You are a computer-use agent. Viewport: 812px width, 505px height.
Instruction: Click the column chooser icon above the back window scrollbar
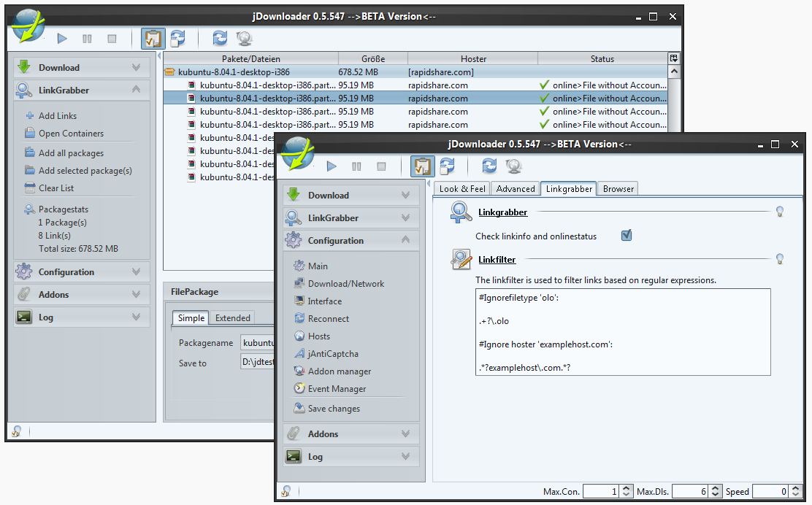pyautogui.click(x=674, y=58)
